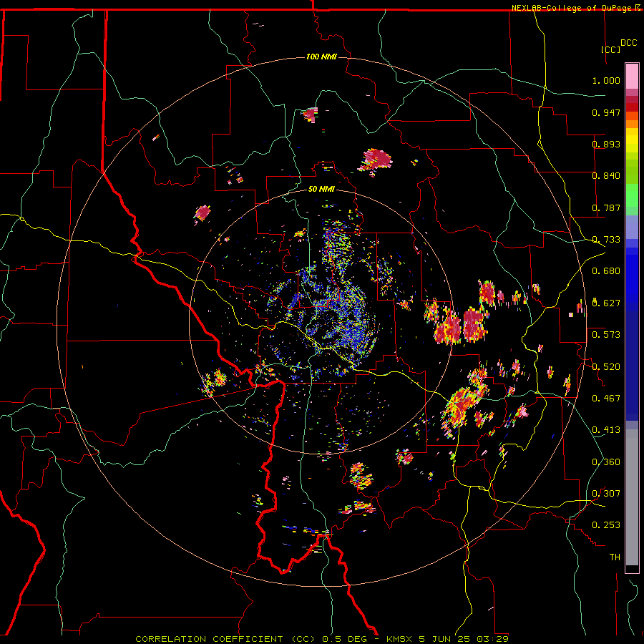This screenshot has height=644, width=644.
Task: Pick the gray lower color bar segment
Action: coord(632,497)
